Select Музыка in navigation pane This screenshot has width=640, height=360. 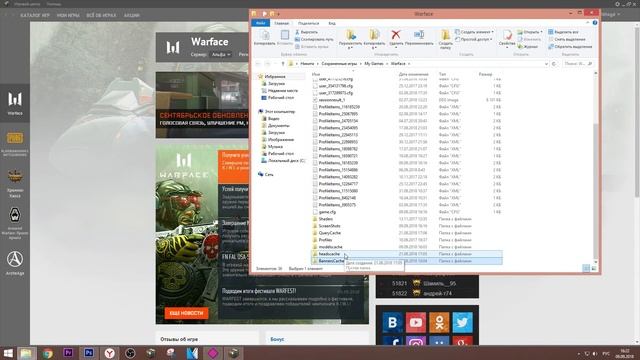pos(272,147)
